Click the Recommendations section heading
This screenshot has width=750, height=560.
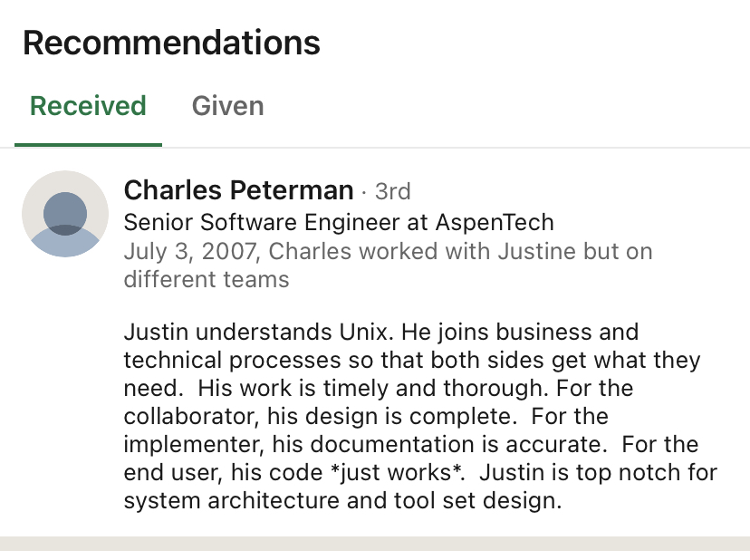171,43
